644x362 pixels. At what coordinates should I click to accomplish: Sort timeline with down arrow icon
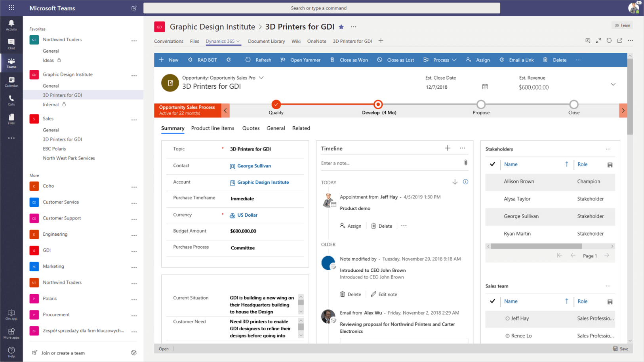point(455,182)
